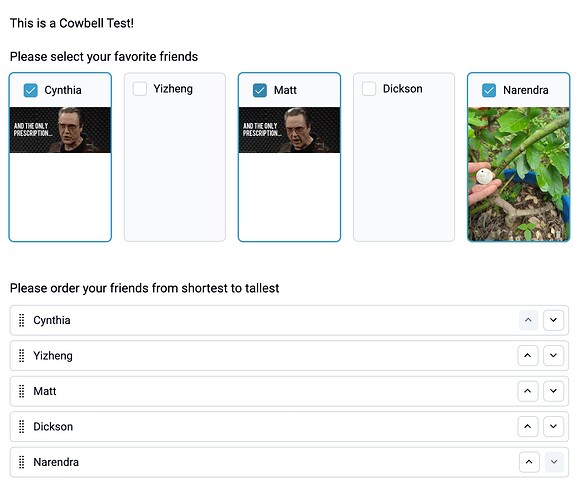Image resolution: width=582 pixels, height=500 pixels.
Task: Move Matt up with the chevron arrow
Action: coord(528,391)
